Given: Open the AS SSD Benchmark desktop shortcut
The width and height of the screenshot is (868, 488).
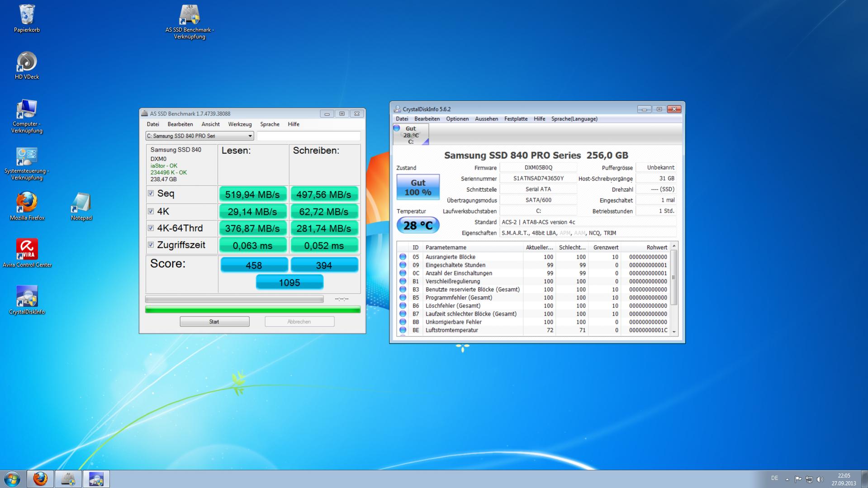Looking at the screenshot, I should click(190, 22).
